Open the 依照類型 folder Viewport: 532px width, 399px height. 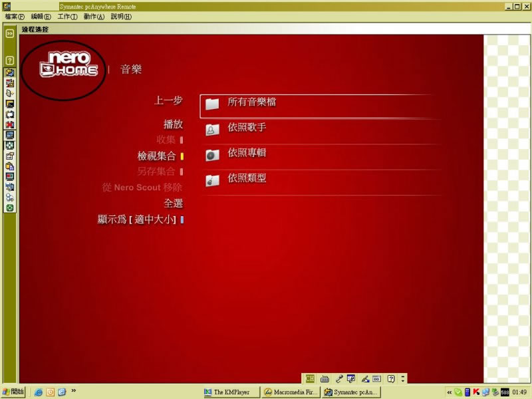(x=321, y=181)
